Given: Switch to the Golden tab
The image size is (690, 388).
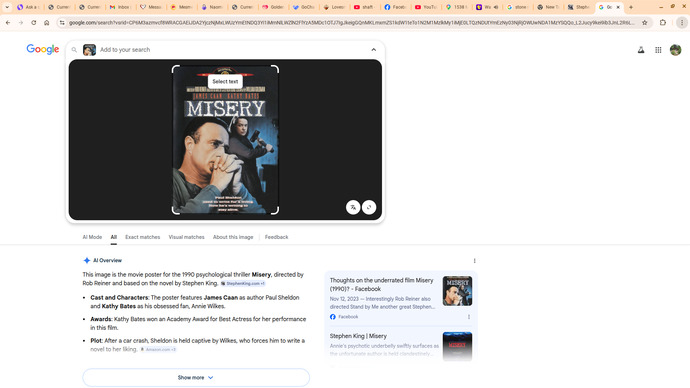Looking at the screenshot, I should click(273, 7).
